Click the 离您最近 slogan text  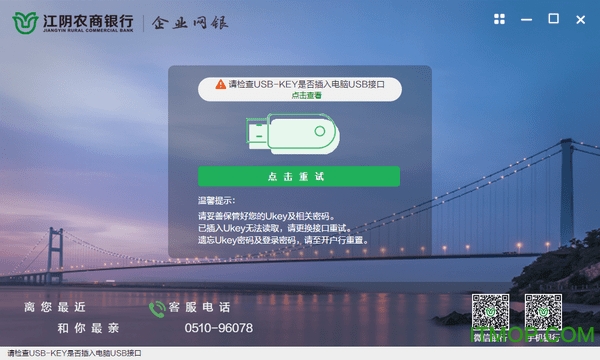(55, 307)
